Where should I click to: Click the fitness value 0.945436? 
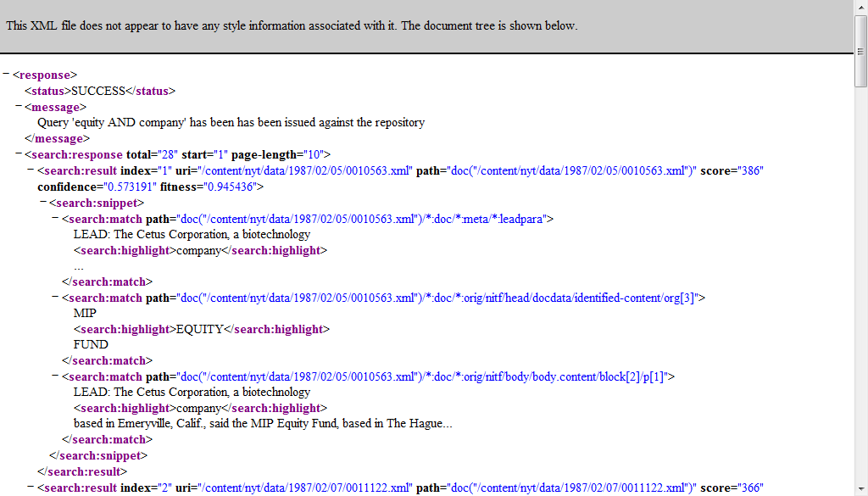pyautogui.click(x=231, y=187)
